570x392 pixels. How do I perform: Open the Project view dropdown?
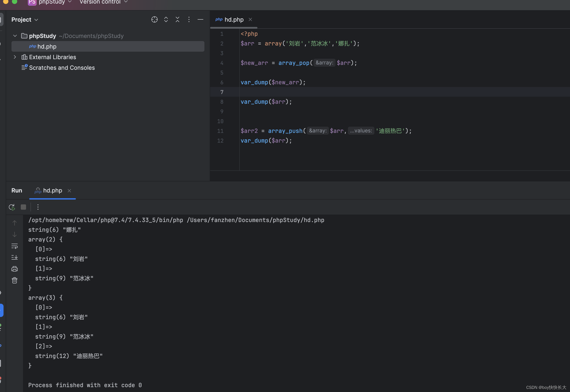[25, 20]
